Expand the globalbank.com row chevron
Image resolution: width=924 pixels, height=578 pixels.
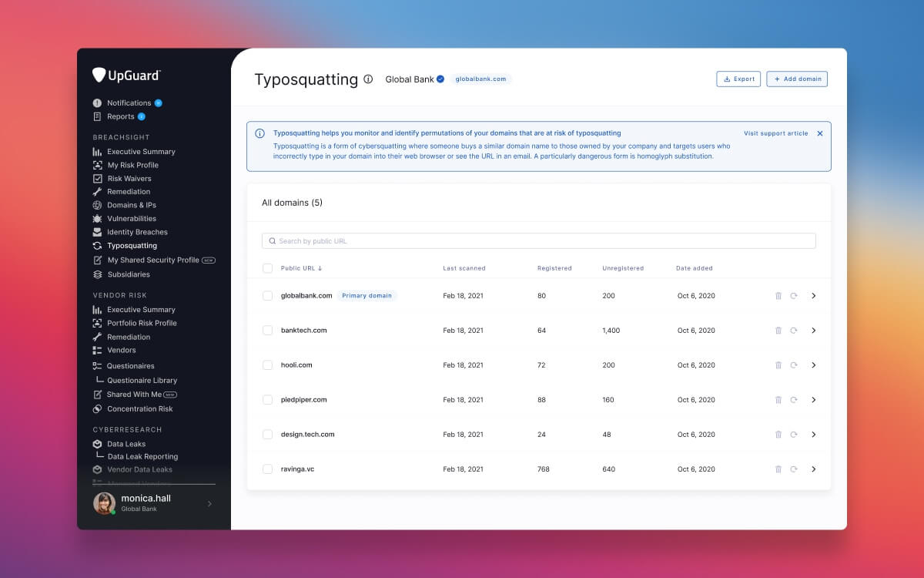click(814, 296)
